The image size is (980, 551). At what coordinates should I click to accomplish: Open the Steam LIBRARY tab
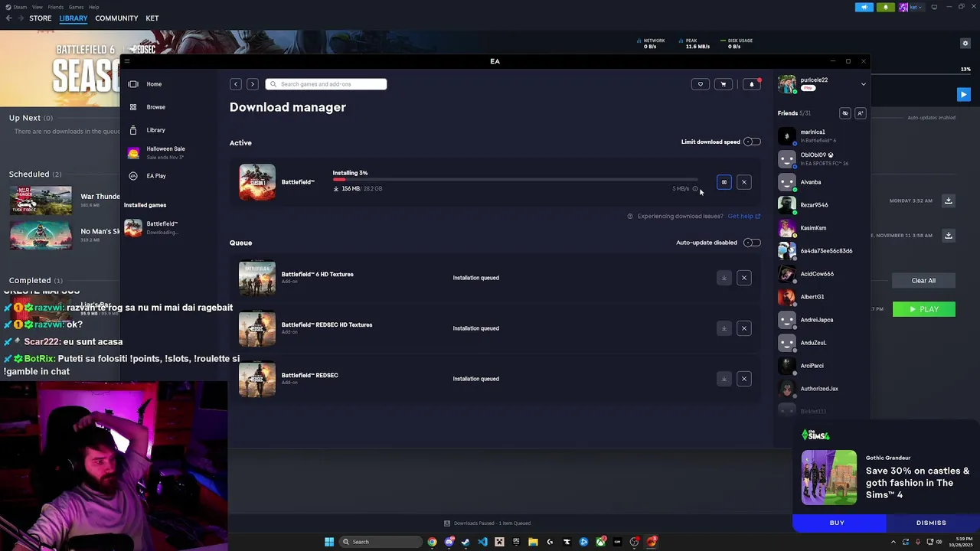[x=73, y=18]
